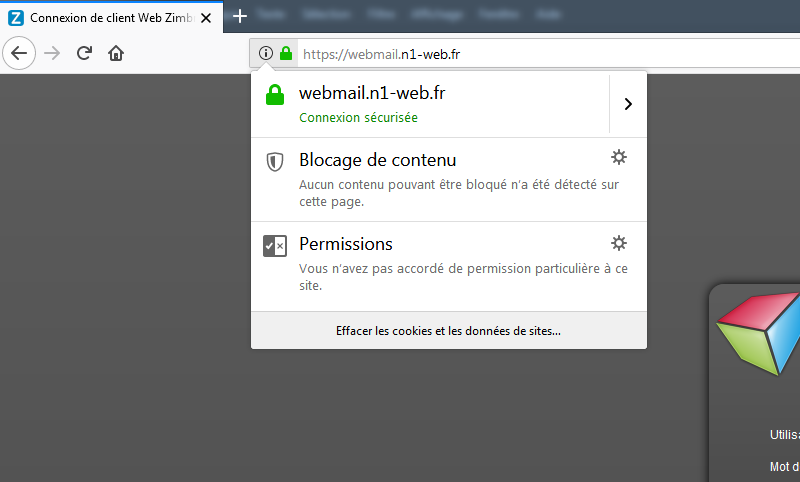Click the Zimbra favicon on the tab
Viewport: 800px width, 482px height.
[16, 18]
